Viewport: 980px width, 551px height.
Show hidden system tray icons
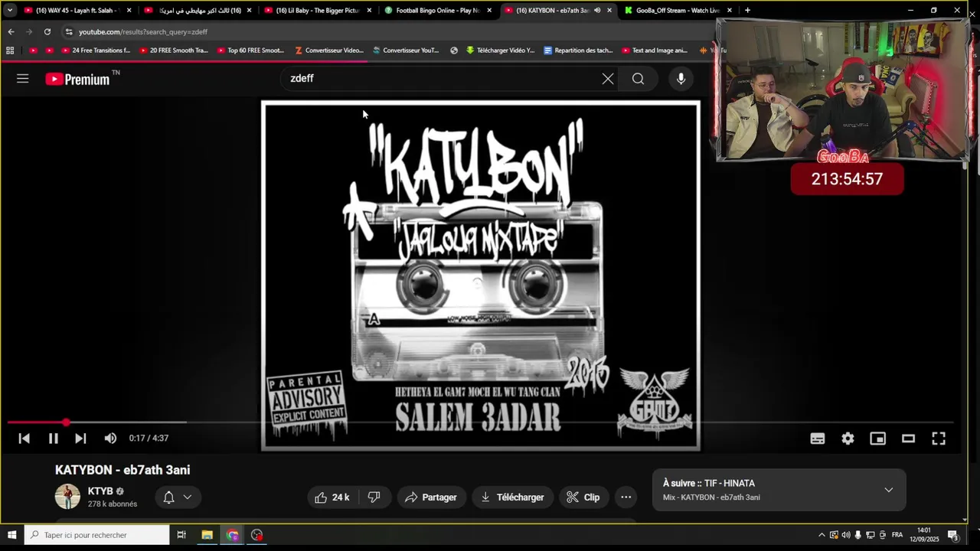coord(822,535)
